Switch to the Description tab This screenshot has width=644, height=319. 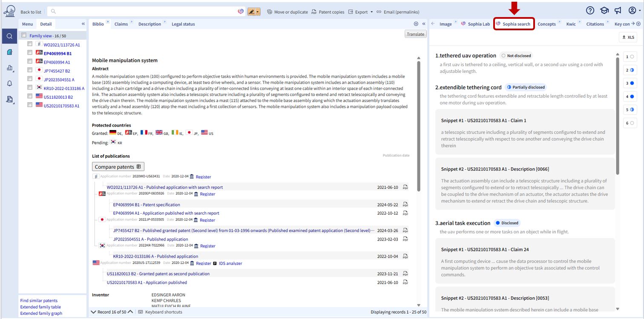click(x=149, y=24)
